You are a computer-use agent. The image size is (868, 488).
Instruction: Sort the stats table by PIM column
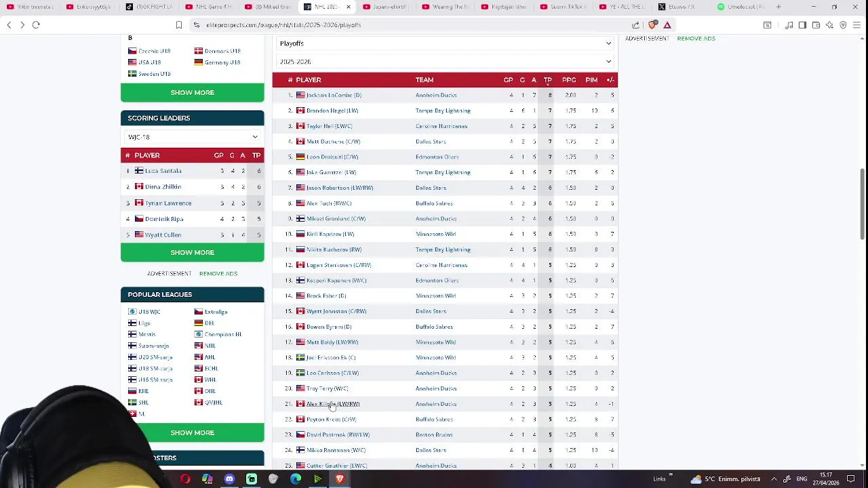[x=591, y=80]
